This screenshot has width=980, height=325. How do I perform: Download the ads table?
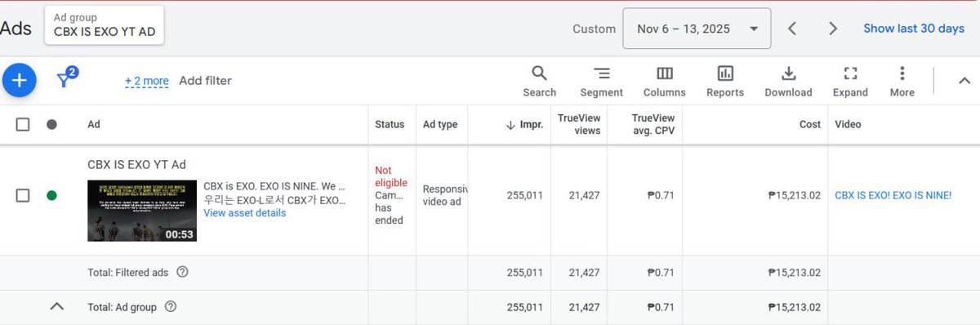788,82
